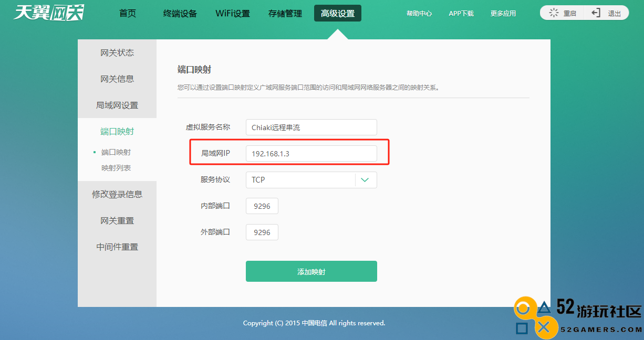This screenshot has height=340, width=644.
Task: Click the 退出 text label
Action: (x=615, y=14)
